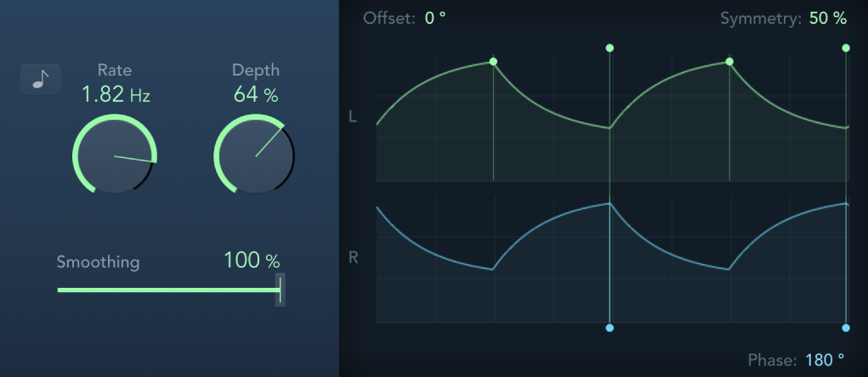Click the blue bottom handle at right edge

tap(846, 328)
